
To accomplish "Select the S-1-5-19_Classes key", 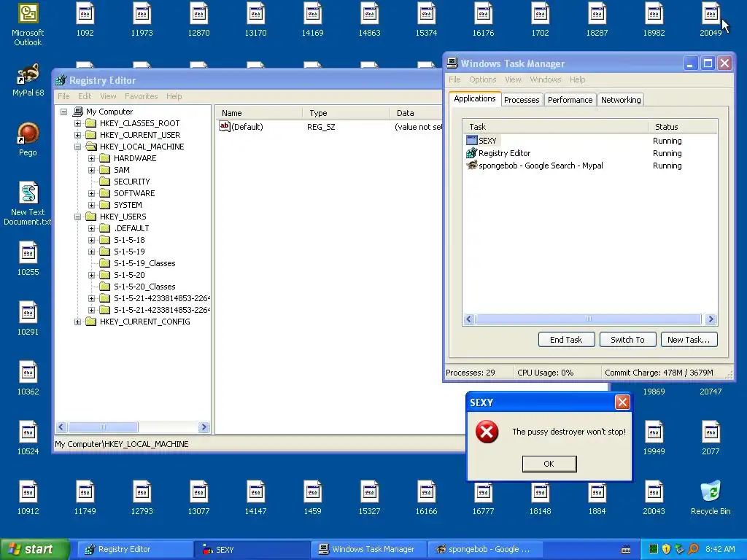I will (144, 263).
